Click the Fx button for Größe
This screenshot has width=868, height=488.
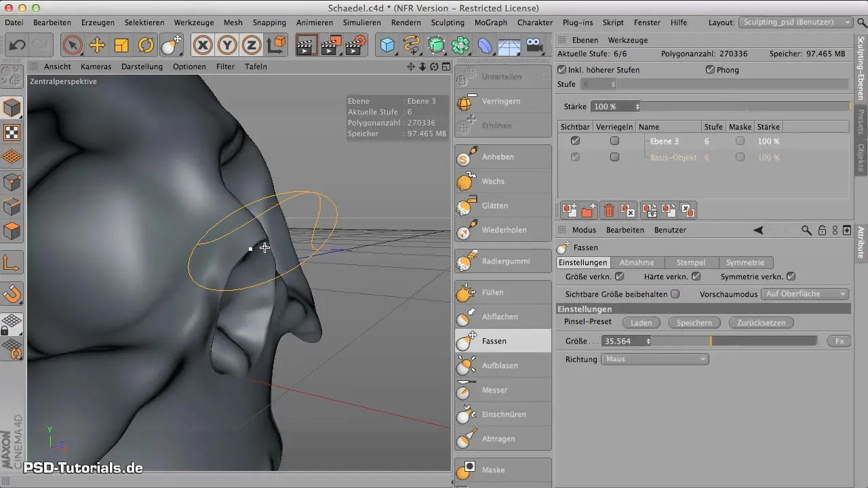840,342
